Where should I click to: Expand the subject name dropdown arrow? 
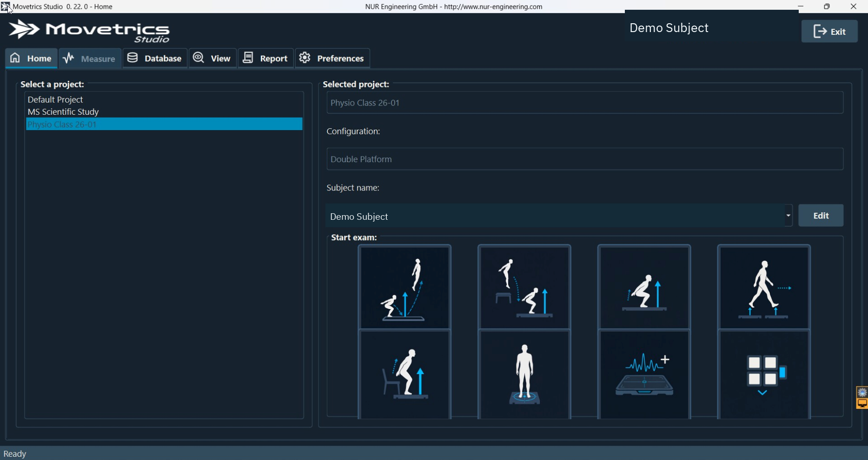[788, 216]
